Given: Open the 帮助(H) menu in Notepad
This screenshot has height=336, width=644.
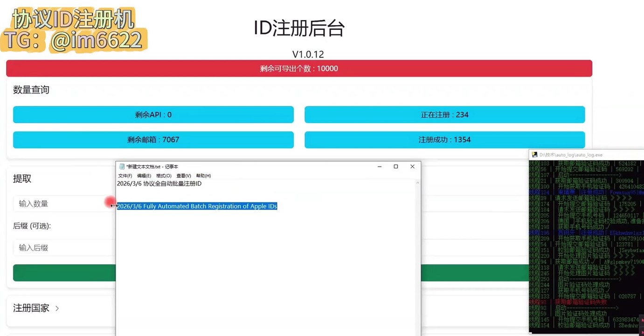Looking at the screenshot, I should pos(203,176).
